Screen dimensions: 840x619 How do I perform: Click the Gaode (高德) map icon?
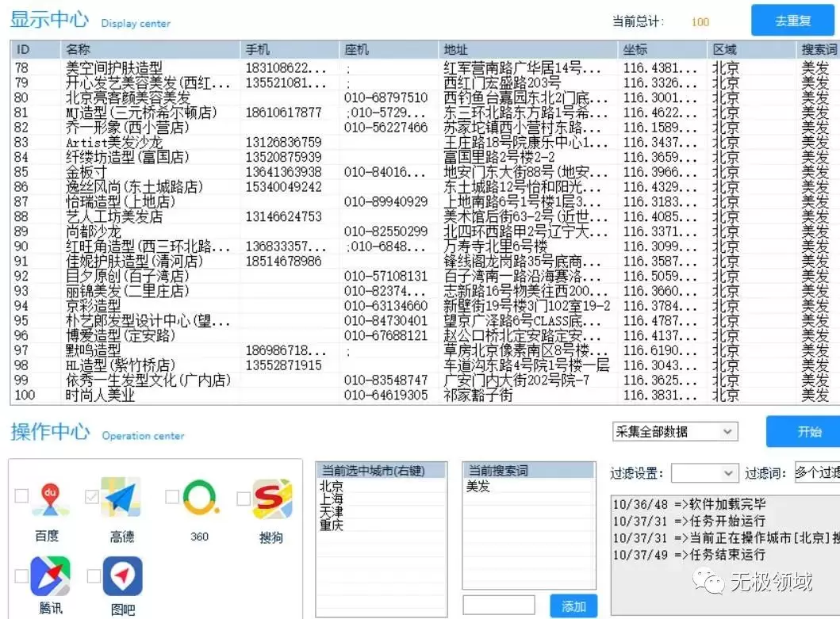pos(121,497)
